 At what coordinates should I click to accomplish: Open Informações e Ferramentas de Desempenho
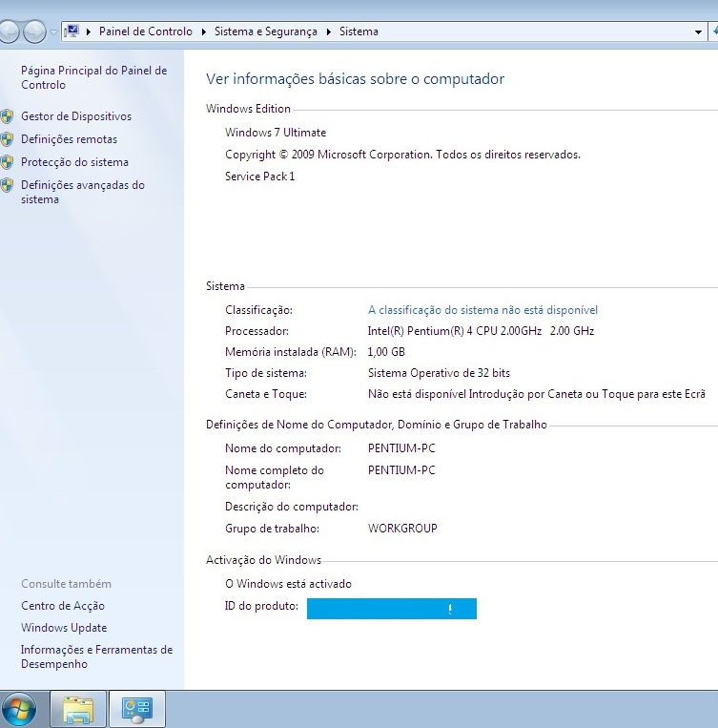[96, 656]
